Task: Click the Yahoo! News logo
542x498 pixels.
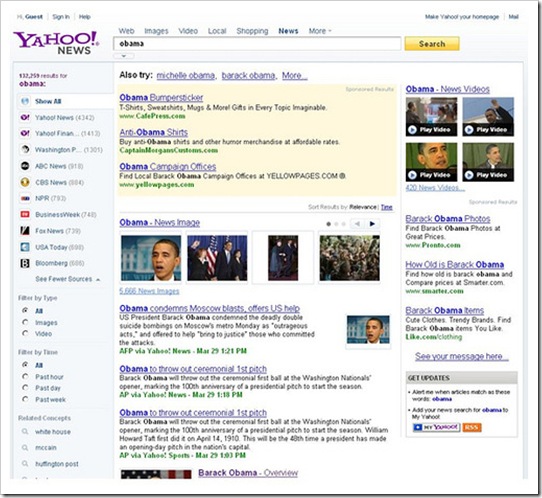Action: tap(56, 43)
